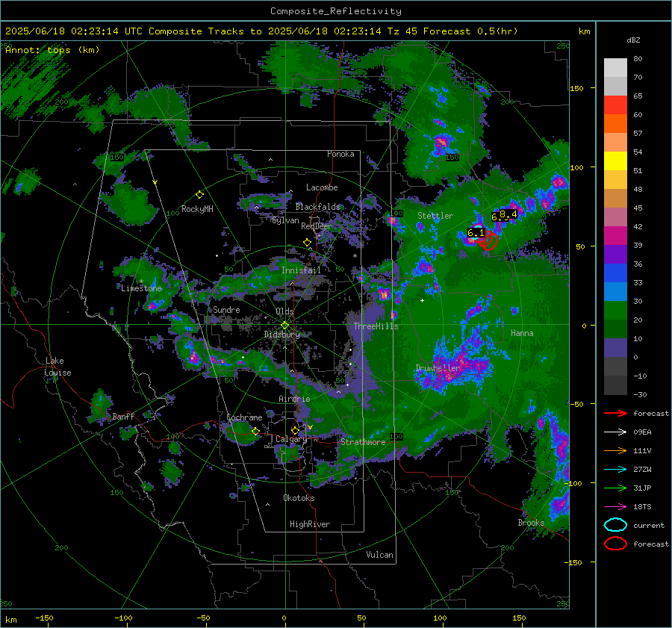Click the 'ThreeHills' city label
Viewport: 672px width, 628px height.
(x=376, y=326)
